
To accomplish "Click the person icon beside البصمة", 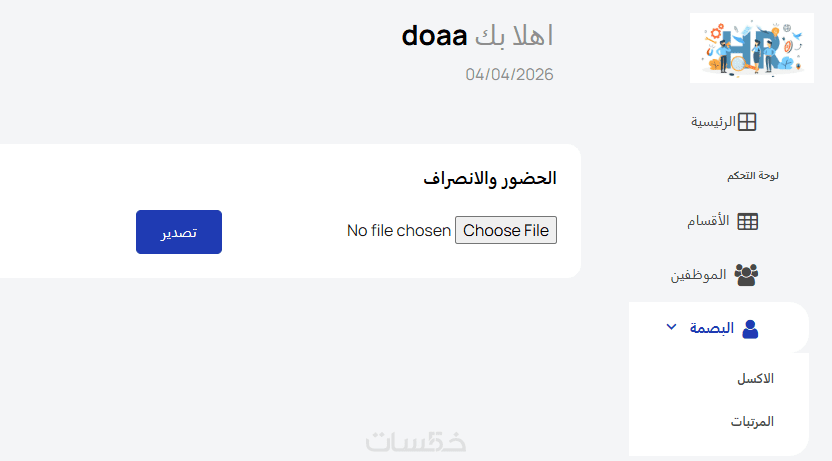I will coord(749,328).
